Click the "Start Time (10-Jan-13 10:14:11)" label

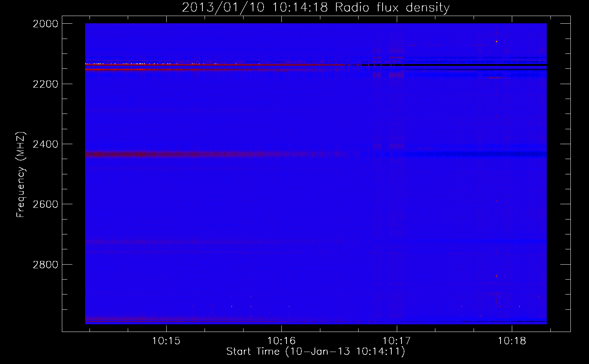(316, 352)
